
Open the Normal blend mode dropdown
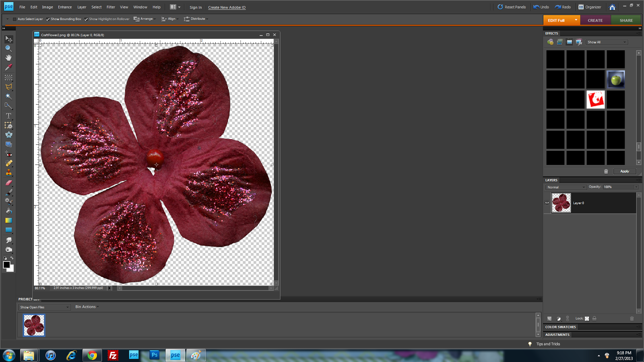pos(566,187)
